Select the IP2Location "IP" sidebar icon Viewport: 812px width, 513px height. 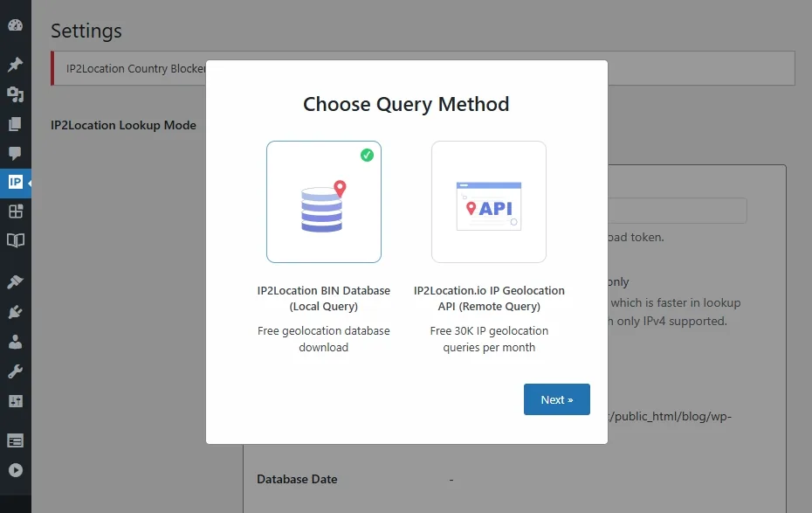[16, 183]
